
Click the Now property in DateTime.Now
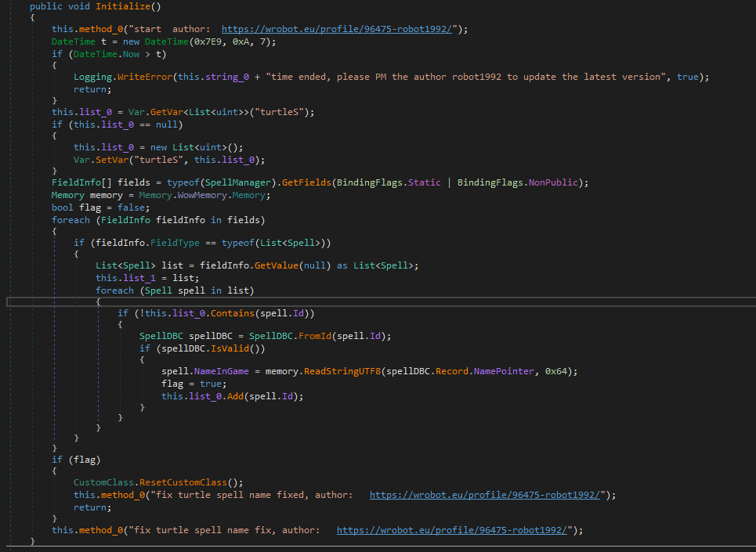tap(131, 54)
